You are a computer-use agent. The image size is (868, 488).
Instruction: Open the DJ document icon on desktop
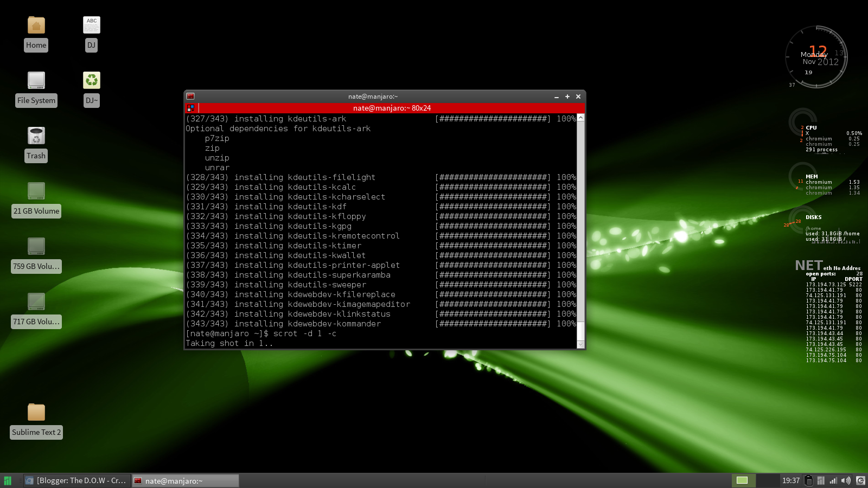click(92, 25)
